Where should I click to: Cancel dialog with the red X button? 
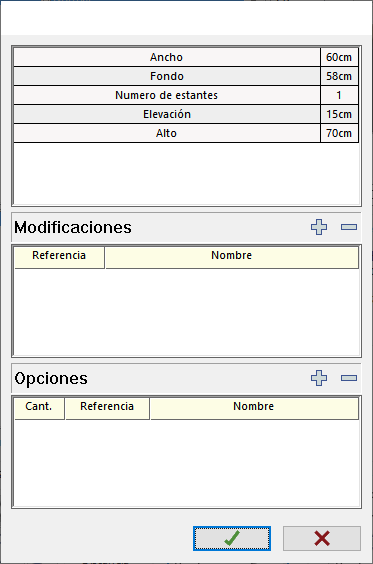tap(322, 538)
